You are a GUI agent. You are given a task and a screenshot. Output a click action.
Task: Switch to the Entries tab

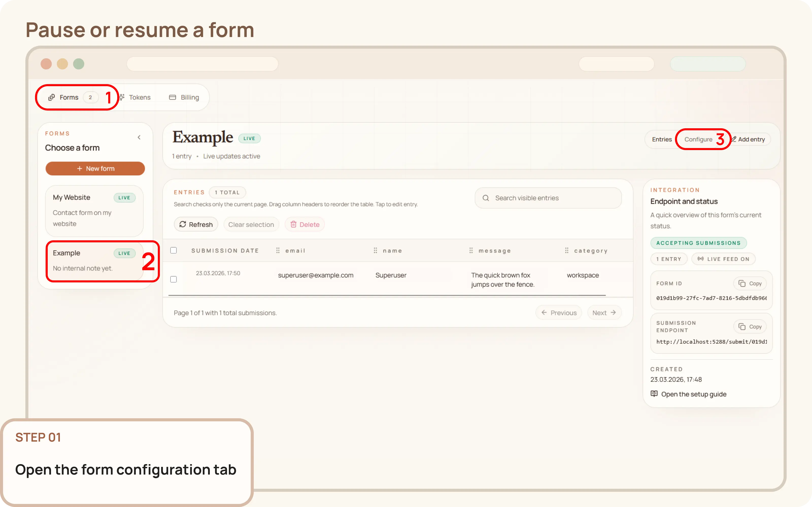click(661, 139)
